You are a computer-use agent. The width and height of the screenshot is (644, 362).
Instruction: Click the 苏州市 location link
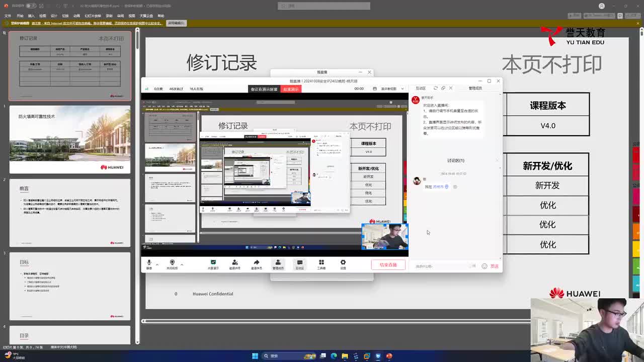point(438,187)
